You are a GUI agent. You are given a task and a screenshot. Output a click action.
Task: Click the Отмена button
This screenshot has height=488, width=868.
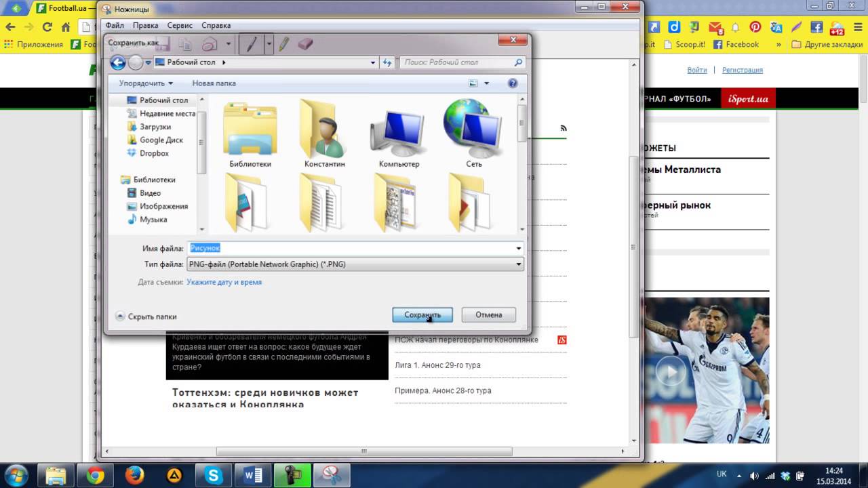pos(488,314)
